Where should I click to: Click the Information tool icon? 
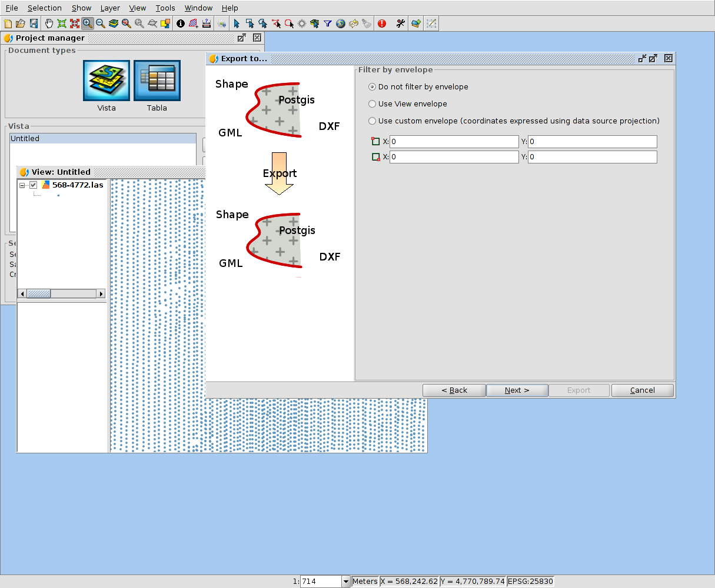click(x=180, y=24)
